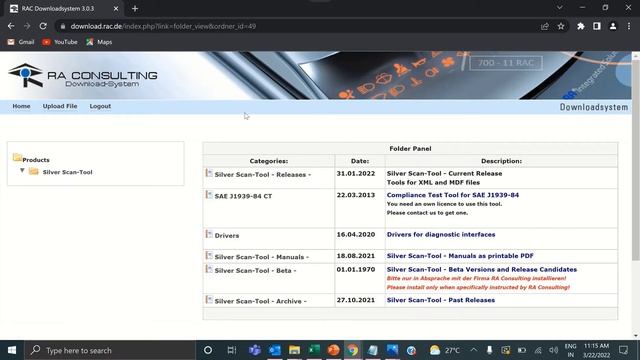Click icon beside Silver Scan-Tool - Archive
Screen dimensions: 640x360
[x=209, y=300]
